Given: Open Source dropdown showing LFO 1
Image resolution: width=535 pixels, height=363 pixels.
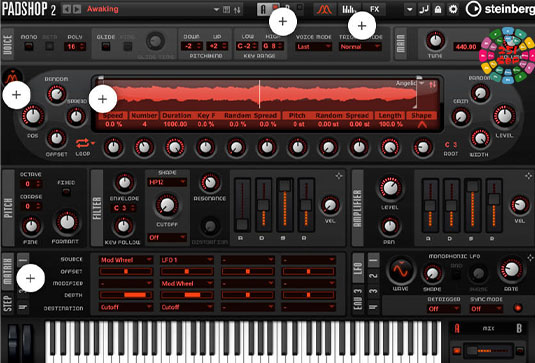Looking at the screenshot, I should click(x=187, y=260).
